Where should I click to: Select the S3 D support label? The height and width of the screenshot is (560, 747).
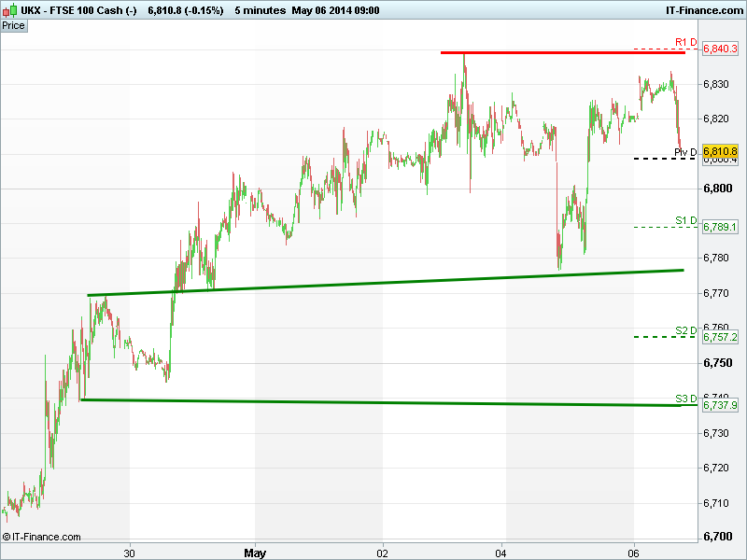click(686, 399)
